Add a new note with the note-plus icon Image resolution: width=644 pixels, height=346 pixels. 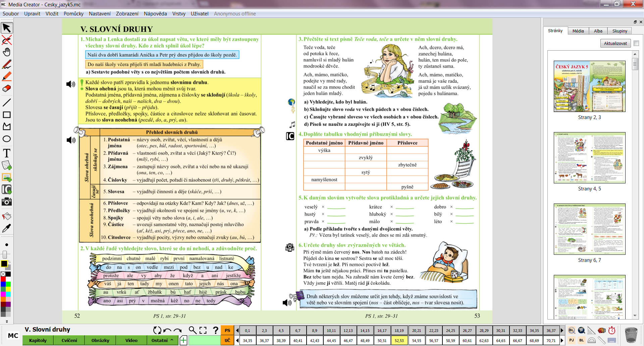pos(7,165)
